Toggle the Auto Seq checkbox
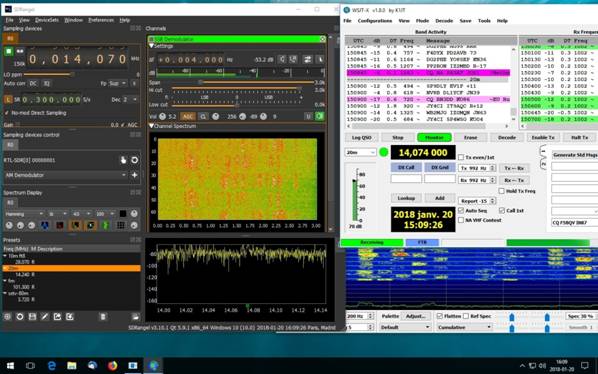 461,210
